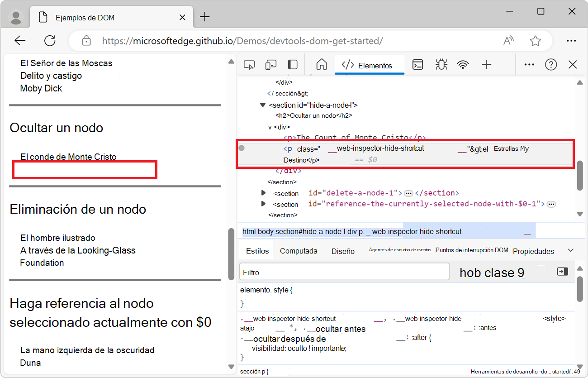Toggle device emulation in DevTools toolbar
This screenshot has width=588, height=378.
(x=270, y=65)
